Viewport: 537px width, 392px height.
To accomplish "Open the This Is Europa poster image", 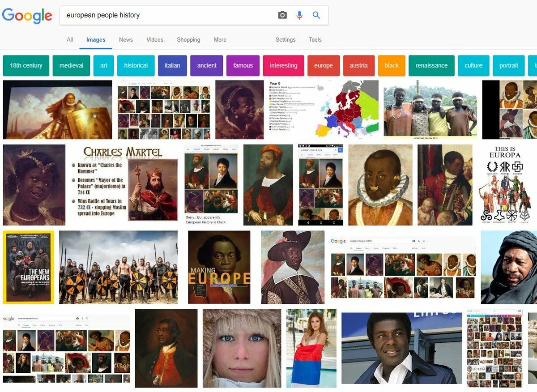I will (x=505, y=185).
